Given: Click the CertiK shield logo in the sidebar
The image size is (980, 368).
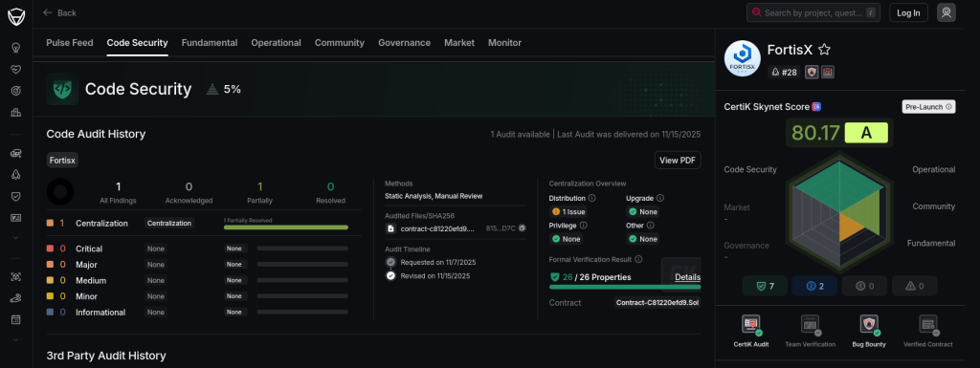Looking at the screenshot, I should click(x=16, y=16).
